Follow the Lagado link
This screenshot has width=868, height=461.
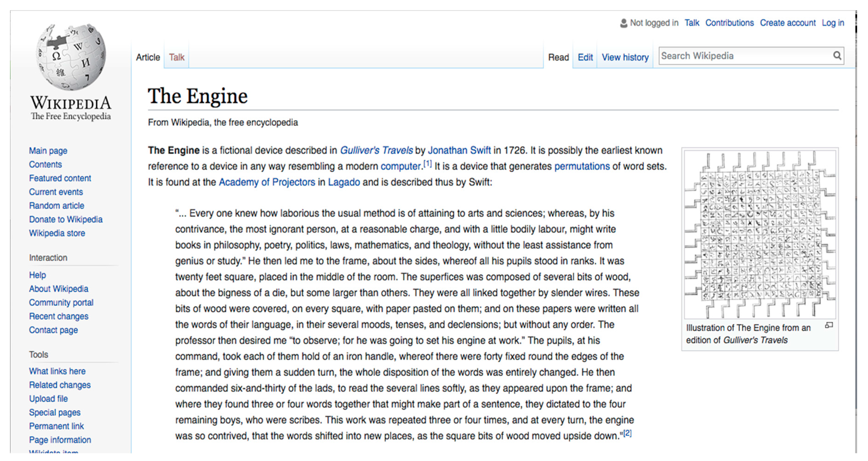pos(344,182)
